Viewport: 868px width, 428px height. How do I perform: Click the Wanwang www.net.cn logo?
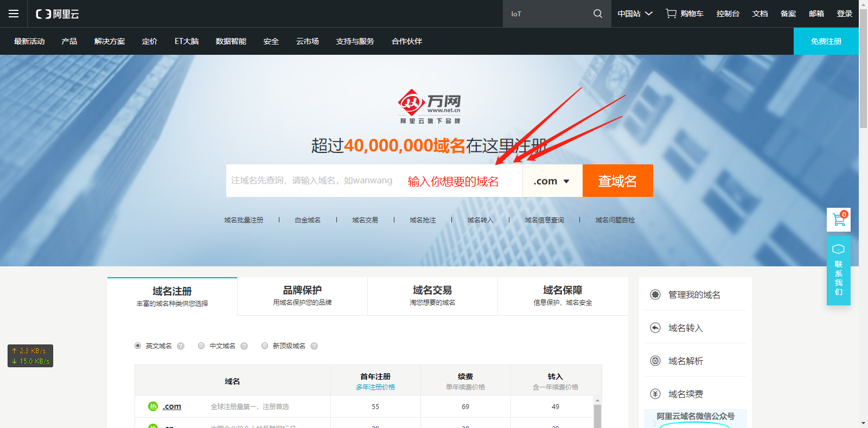pos(430,106)
